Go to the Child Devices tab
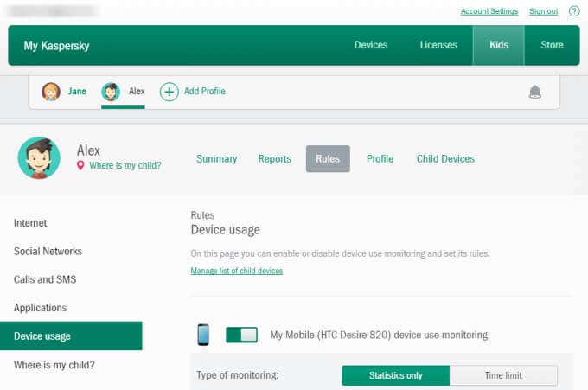The height and width of the screenshot is (390, 588). click(445, 159)
